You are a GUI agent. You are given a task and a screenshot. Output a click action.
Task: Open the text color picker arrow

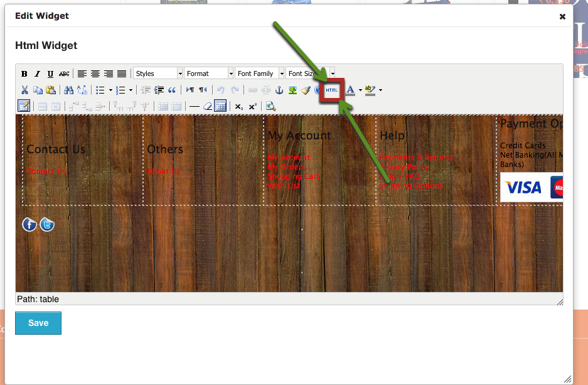click(x=360, y=90)
